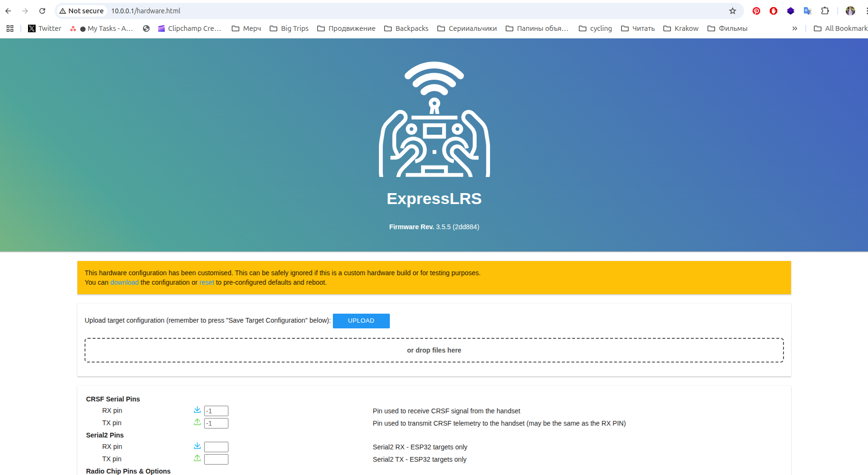Click the Radio Chip Pins & Options heading

pos(128,471)
